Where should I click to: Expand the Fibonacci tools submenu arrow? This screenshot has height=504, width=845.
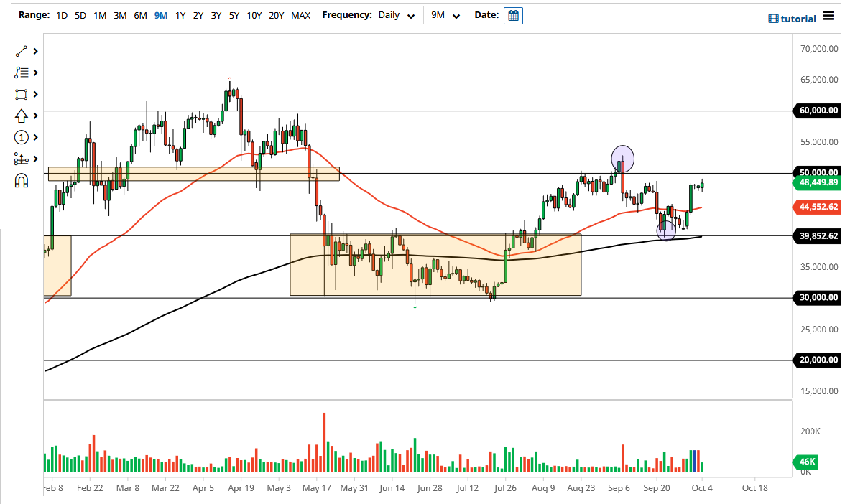(x=36, y=73)
